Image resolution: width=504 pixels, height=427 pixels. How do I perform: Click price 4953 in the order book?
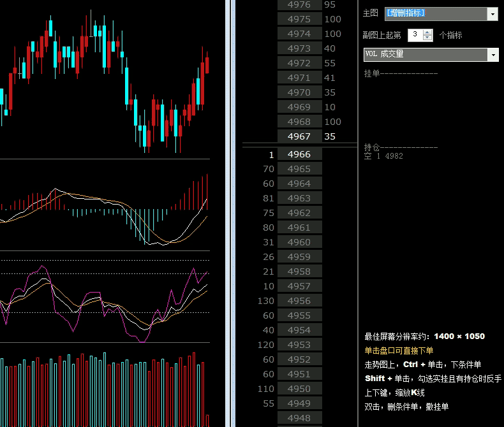[300, 345]
